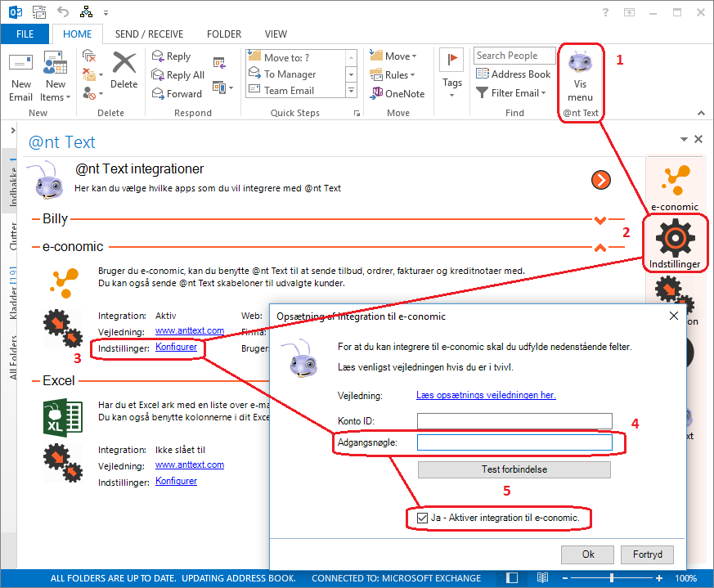This screenshot has width=714, height=588.
Task: Open the FILE tab
Action: click(25, 34)
